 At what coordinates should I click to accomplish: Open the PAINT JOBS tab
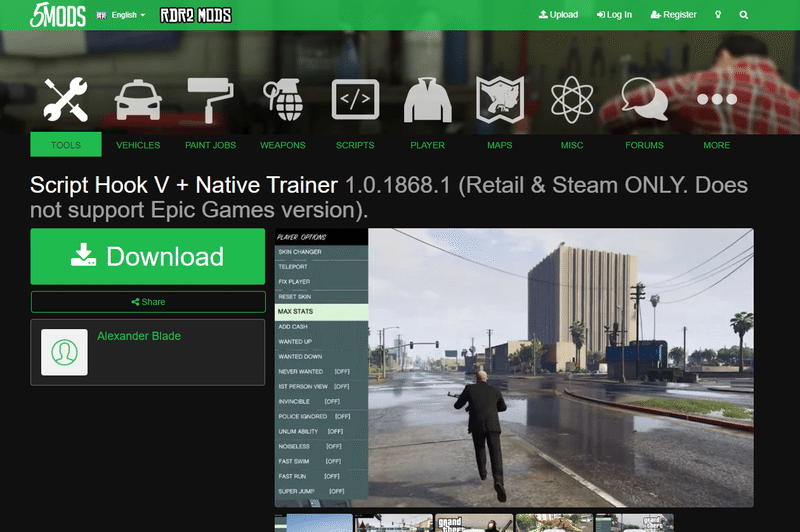[x=210, y=145]
